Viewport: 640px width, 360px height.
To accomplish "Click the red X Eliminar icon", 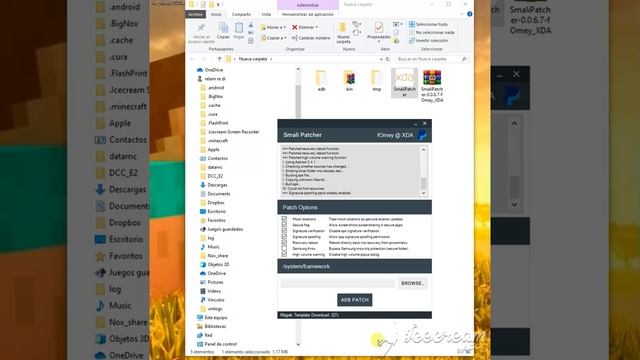I will click(x=295, y=27).
